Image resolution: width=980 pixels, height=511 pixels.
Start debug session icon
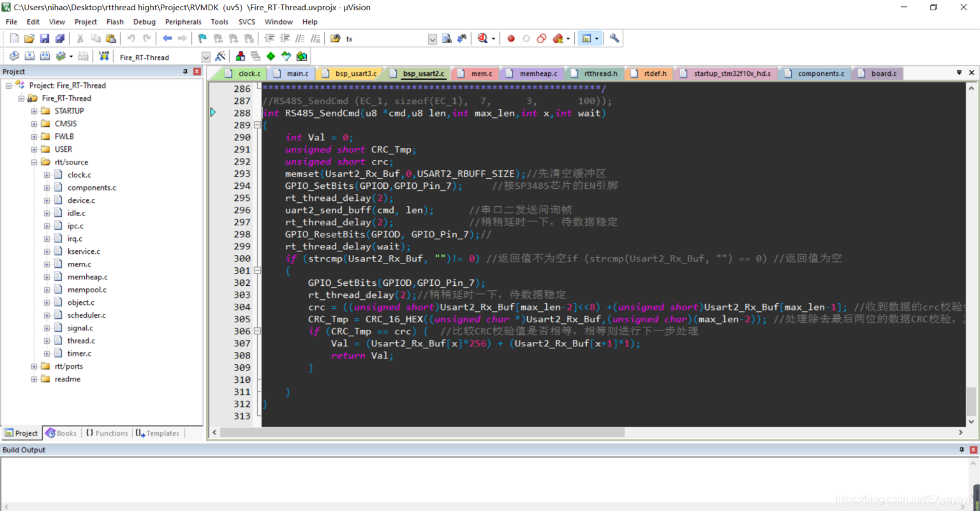[x=482, y=38]
